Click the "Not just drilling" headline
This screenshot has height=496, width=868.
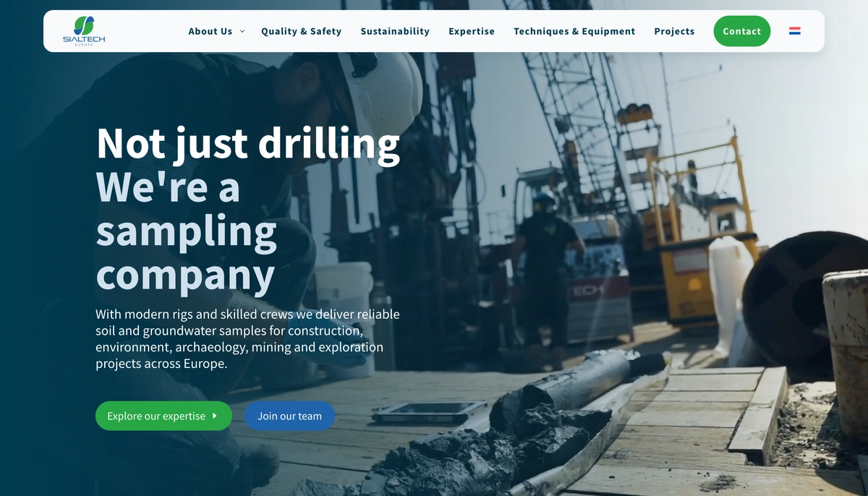click(248, 143)
